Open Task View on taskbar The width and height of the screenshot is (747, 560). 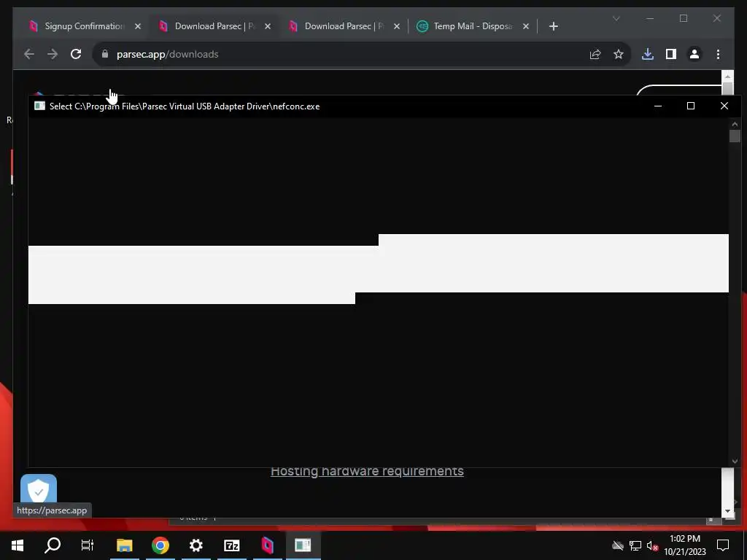(88, 545)
